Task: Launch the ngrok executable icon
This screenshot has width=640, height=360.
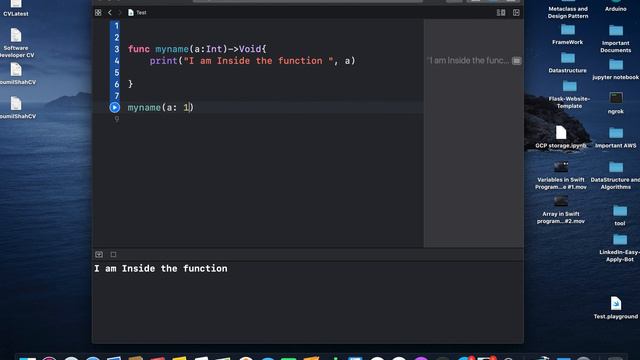Action: [616, 103]
